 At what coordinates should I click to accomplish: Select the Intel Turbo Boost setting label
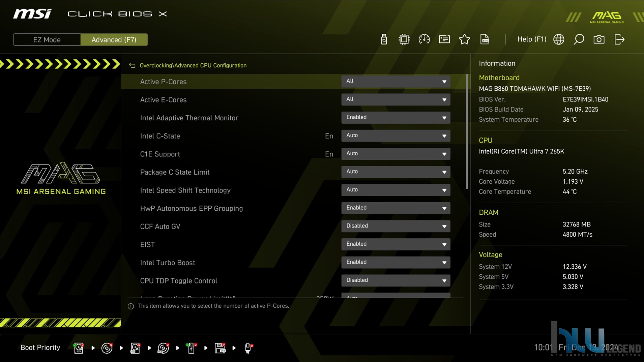tap(168, 263)
